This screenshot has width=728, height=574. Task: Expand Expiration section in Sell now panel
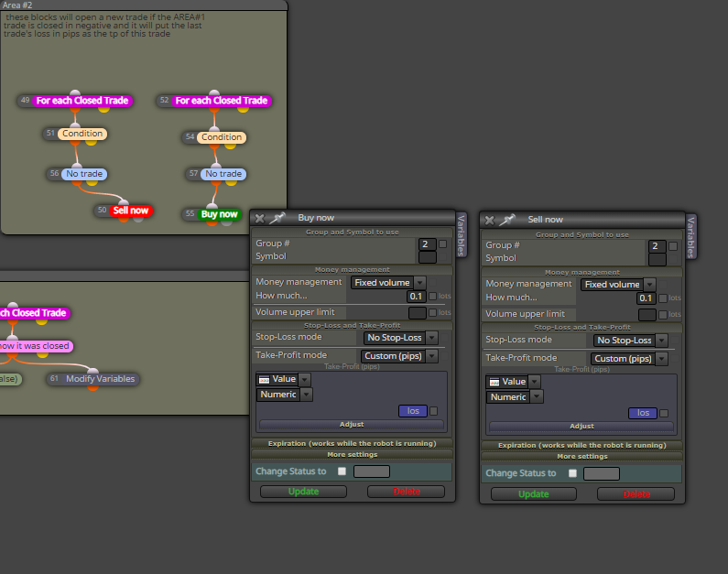581,446
